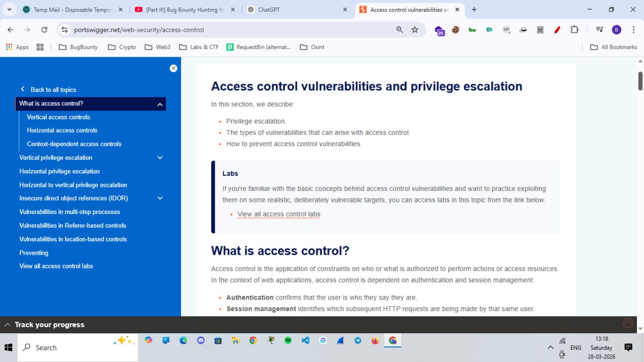Click the tab groups grid icon in bookmarks bar
Screen dimensions: 644x362
point(40,47)
